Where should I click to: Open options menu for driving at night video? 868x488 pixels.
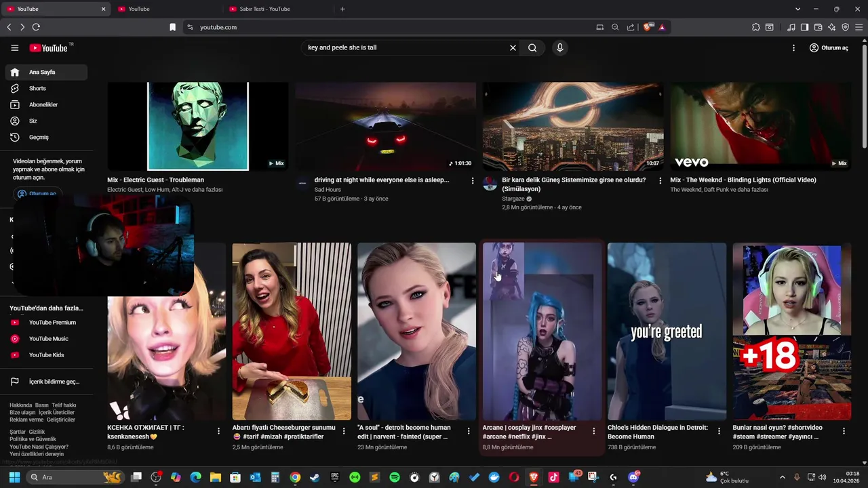[473, 180]
